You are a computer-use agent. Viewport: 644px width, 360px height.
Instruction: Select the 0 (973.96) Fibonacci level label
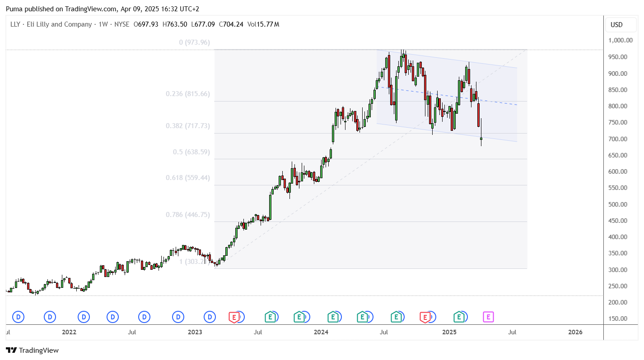(194, 42)
